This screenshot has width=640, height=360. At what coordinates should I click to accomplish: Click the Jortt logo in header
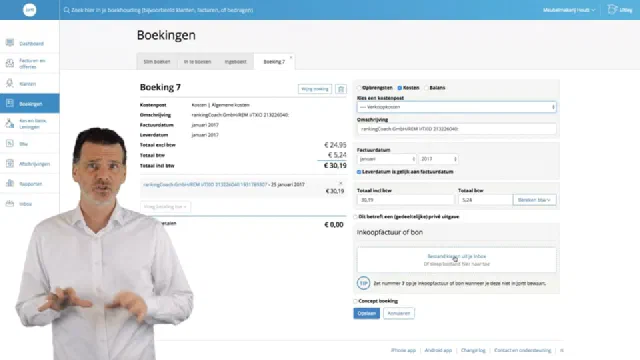[29, 10]
